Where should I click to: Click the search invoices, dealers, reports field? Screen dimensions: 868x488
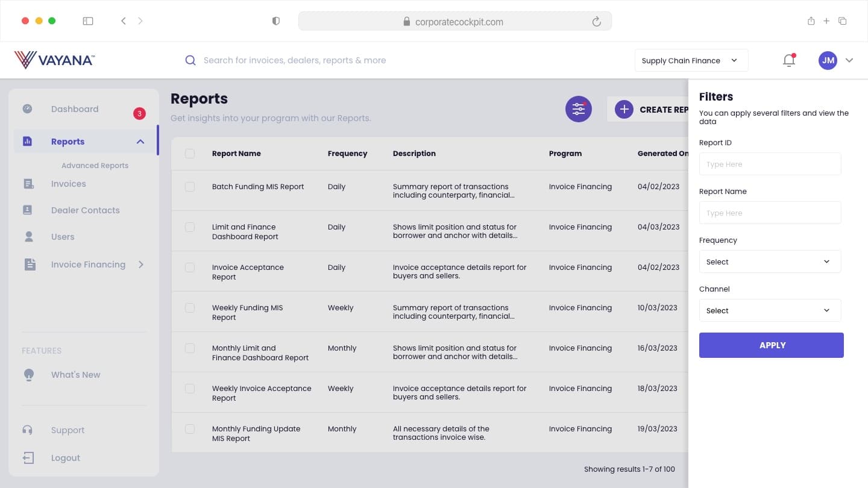point(295,60)
